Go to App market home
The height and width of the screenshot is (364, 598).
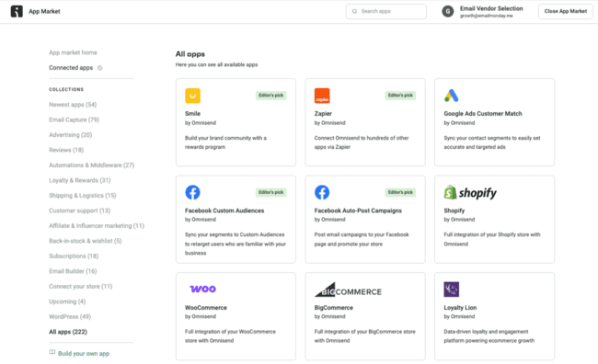pyautogui.click(x=73, y=52)
